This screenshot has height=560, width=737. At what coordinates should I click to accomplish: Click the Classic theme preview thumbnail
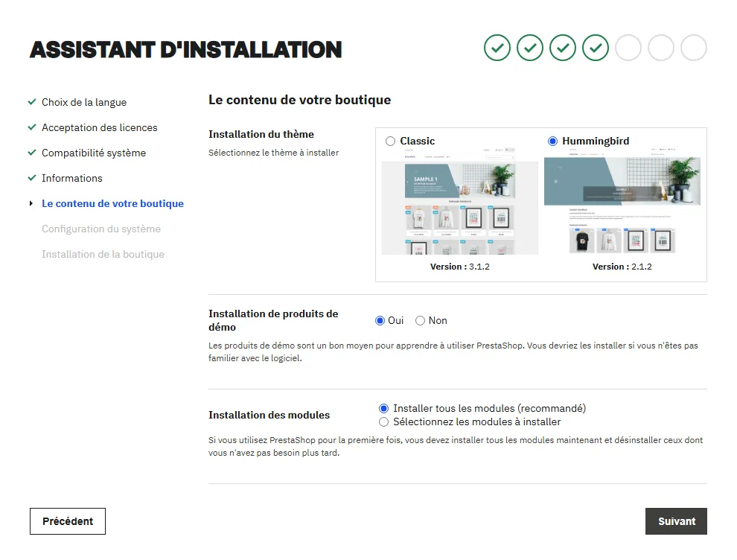tap(459, 201)
